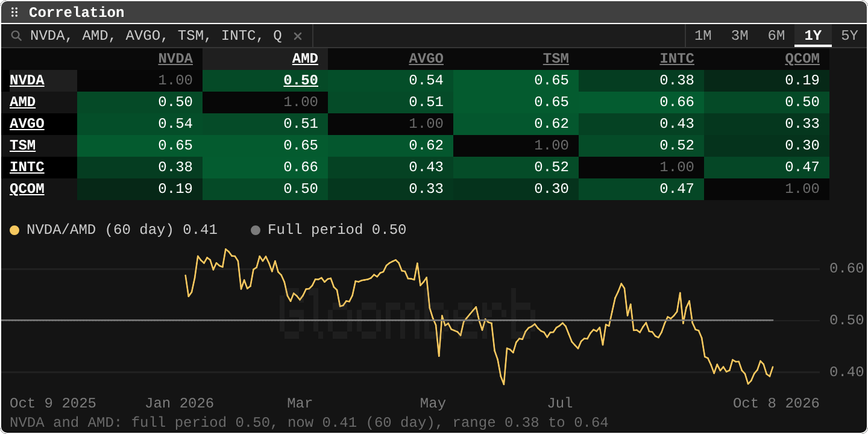
Task: Select the highlighted NVDA row AMD cell 0.50
Action: pos(265,80)
